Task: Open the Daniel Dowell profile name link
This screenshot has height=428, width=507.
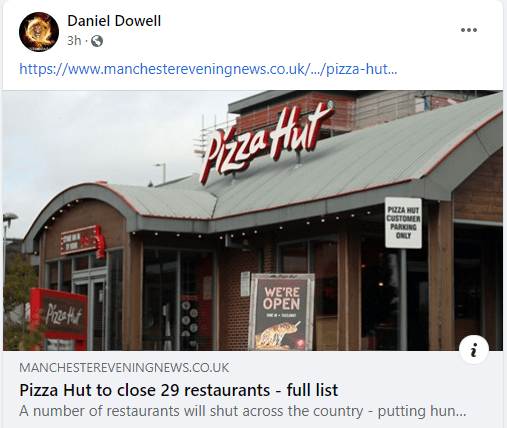Action: [114, 21]
